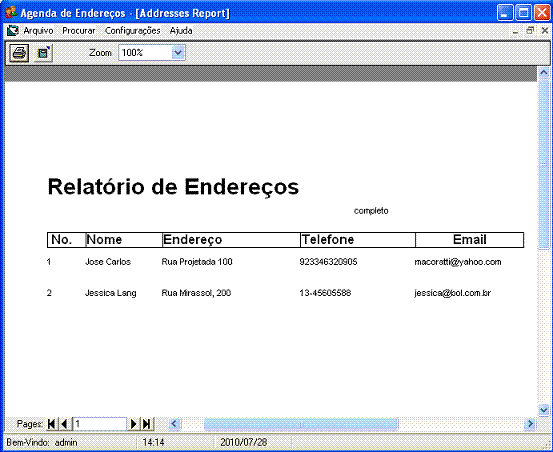This screenshot has width=553, height=452.
Task: Open the Ajuda menu
Action: pyautogui.click(x=181, y=31)
